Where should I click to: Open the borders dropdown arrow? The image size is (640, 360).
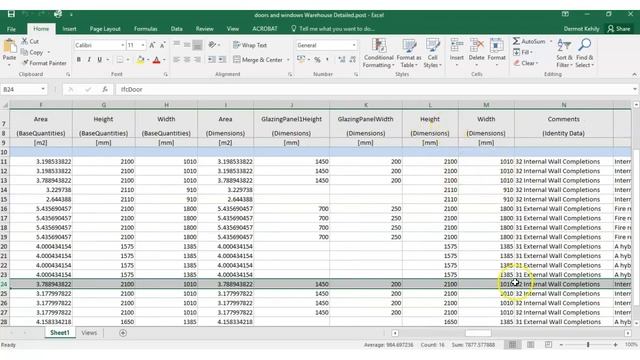click(x=128, y=60)
